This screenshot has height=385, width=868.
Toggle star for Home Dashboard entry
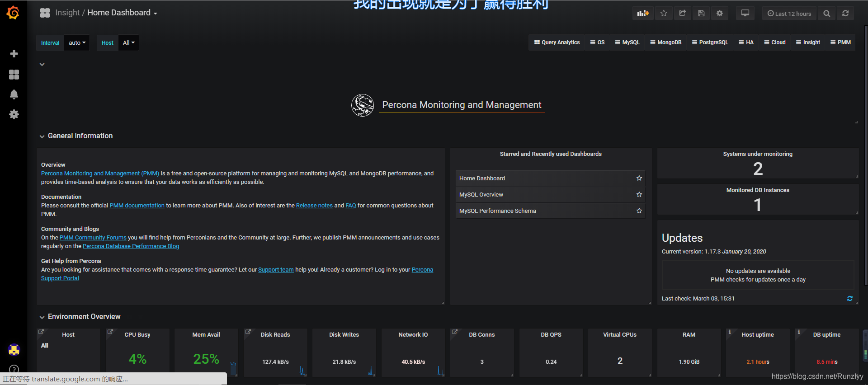pos(639,178)
